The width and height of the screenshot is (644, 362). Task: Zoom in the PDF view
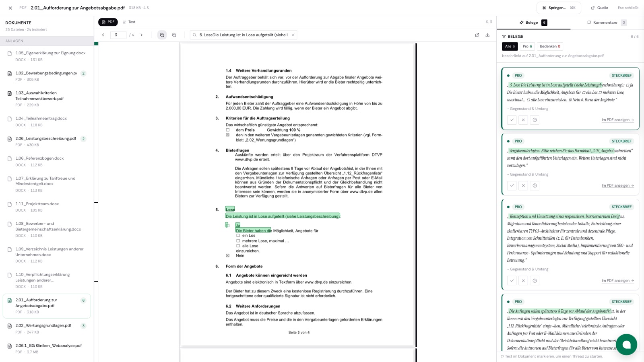(174, 35)
